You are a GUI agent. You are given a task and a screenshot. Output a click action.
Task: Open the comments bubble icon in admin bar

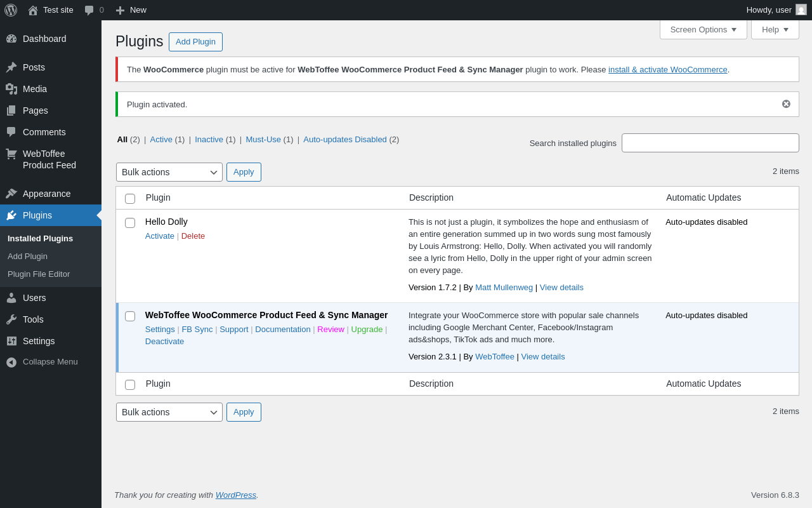pyautogui.click(x=89, y=10)
